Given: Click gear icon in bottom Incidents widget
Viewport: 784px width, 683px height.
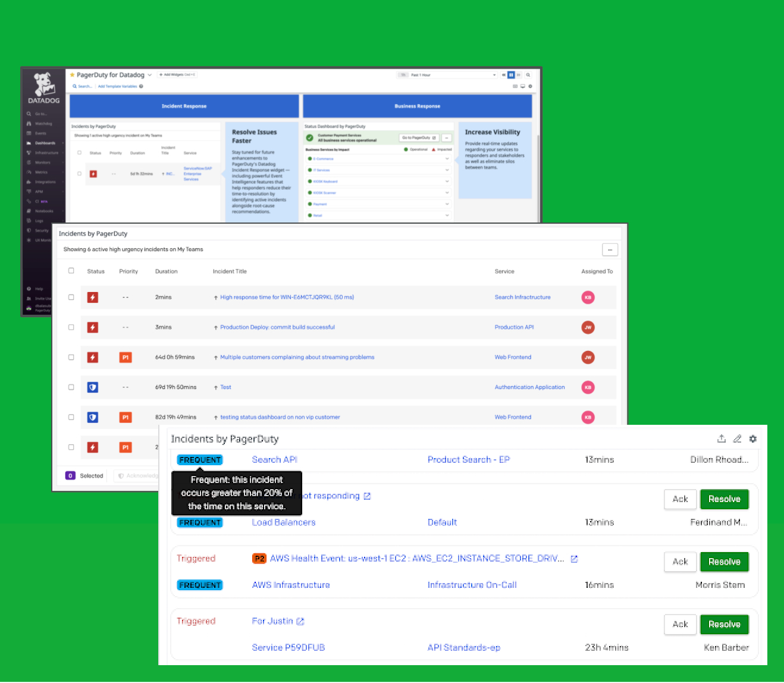Looking at the screenshot, I should point(753,438).
